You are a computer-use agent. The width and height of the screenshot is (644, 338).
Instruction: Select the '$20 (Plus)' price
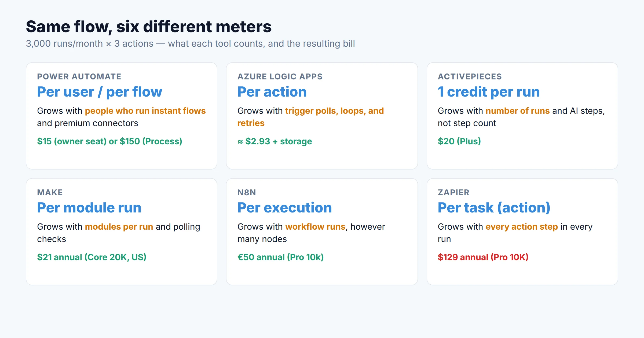pyautogui.click(x=459, y=141)
